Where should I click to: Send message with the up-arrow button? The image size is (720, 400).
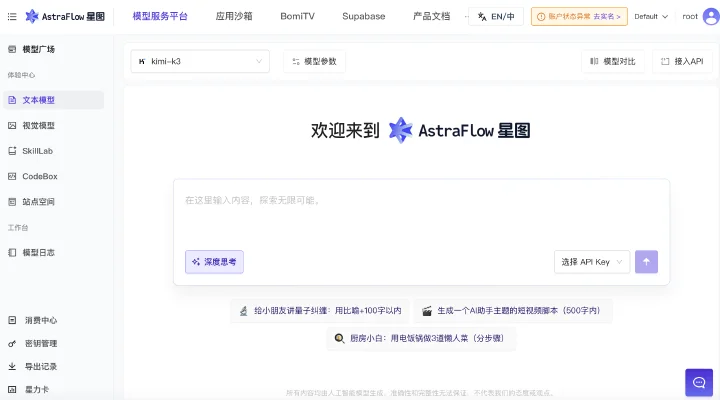point(646,262)
